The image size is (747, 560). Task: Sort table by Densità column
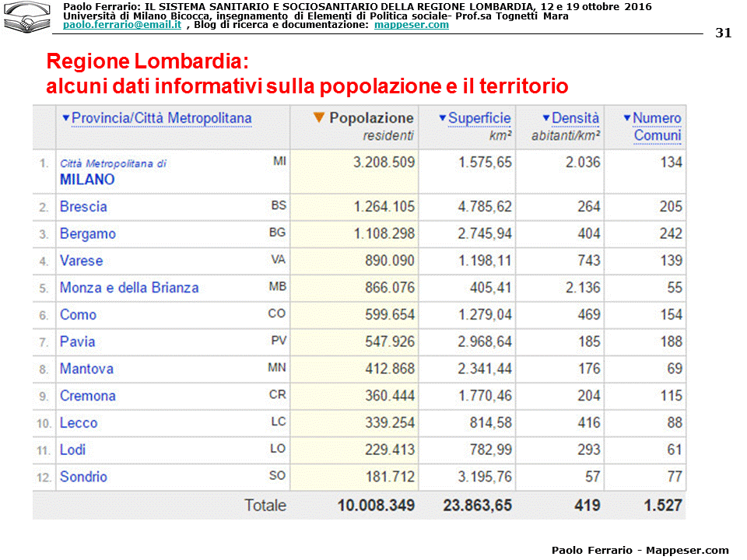pyautogui.click(x=575, y=118)
